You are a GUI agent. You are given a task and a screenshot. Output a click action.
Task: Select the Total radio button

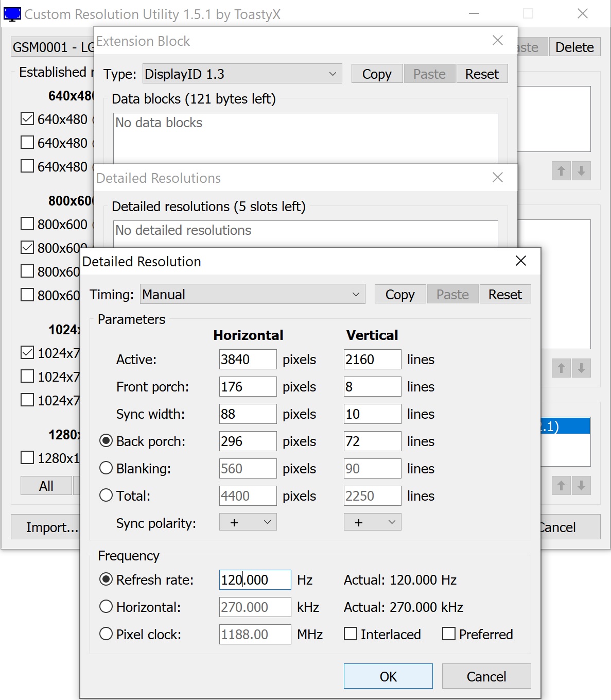[x=106, y=496]
